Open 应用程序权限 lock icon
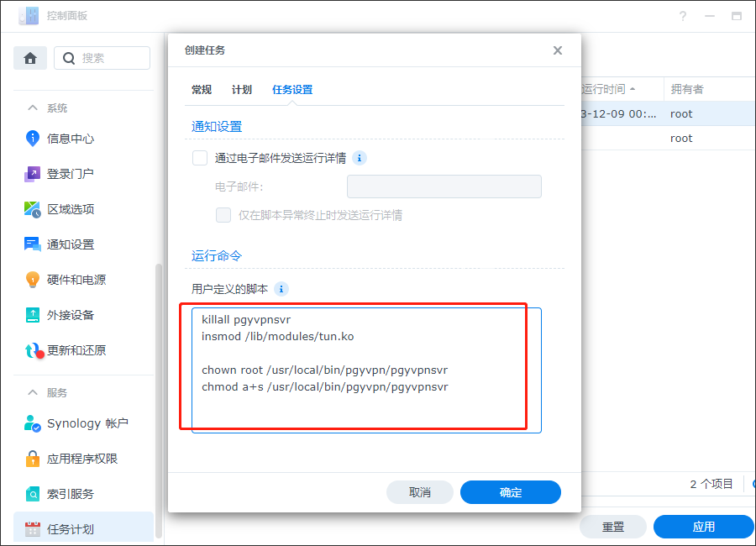Screen dimensions: 756x546 32,458
